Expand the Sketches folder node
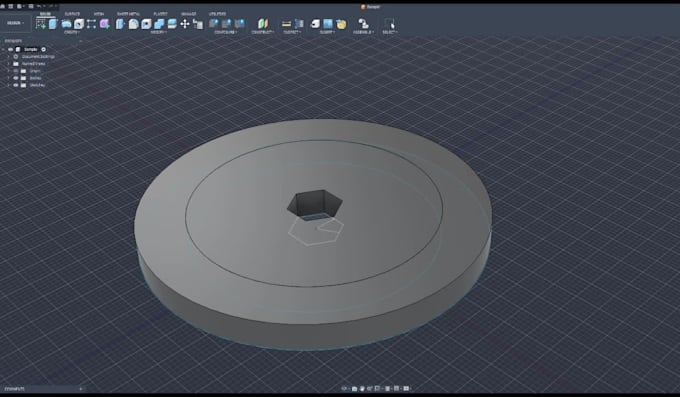 pos(8,85)
